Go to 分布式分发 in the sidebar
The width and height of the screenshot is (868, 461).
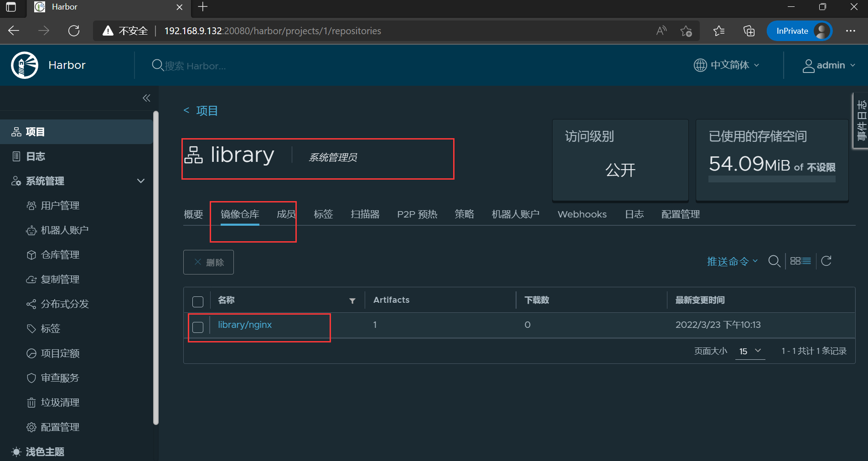click(64, 304)
